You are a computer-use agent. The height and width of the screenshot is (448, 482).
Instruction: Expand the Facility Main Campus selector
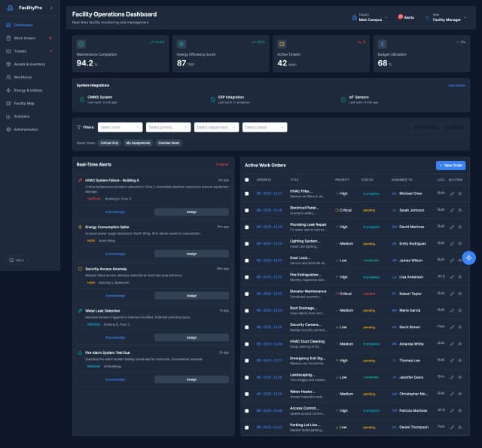[371, 17]
